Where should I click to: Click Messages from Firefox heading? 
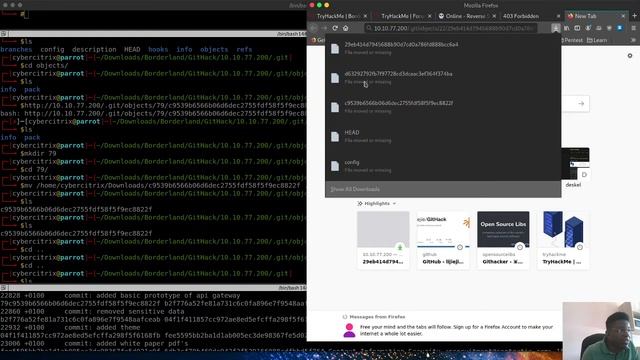[377, 317]
